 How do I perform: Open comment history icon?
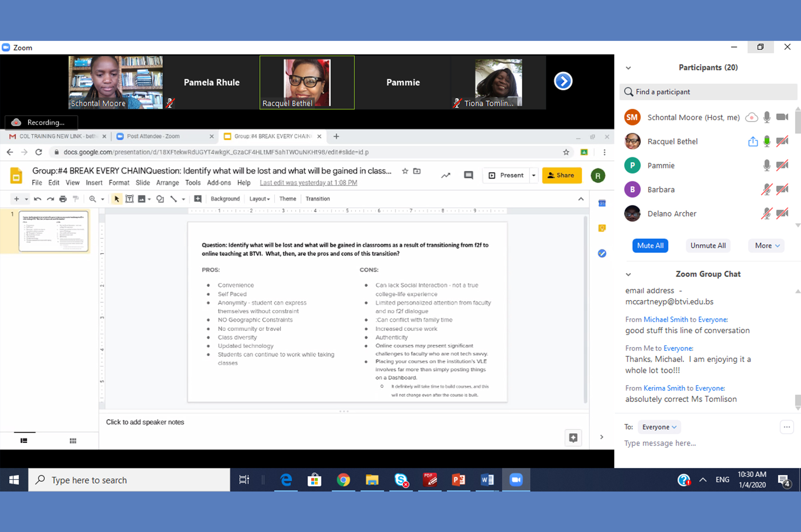(468, 175)
